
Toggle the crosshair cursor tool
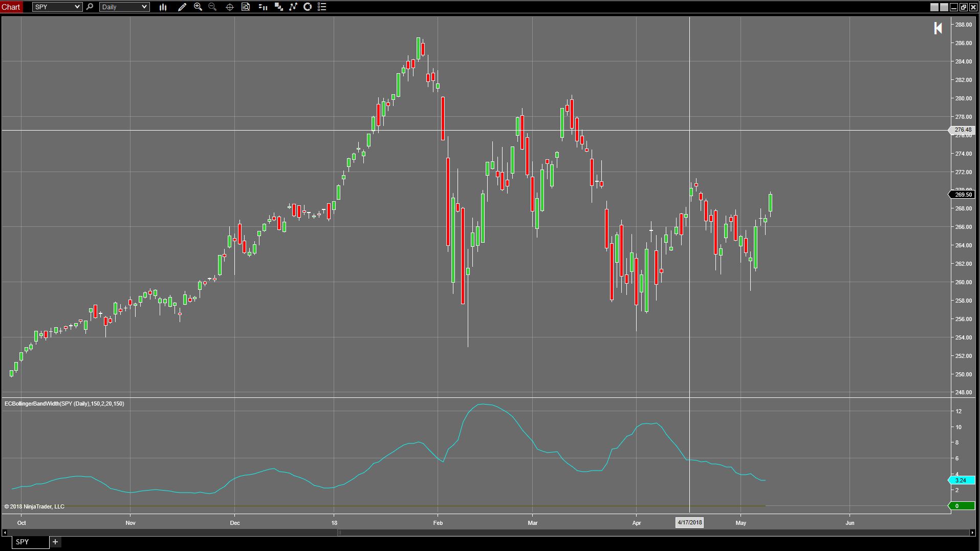[230, 7]
